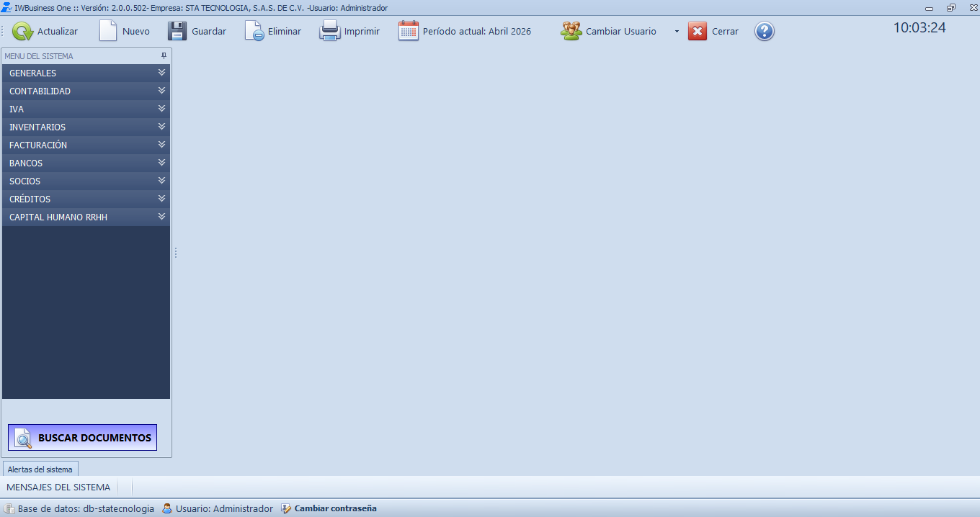Open MENSAJES DEL SISTEMA at the bottom
980x517 pixels.
point(58,487)
